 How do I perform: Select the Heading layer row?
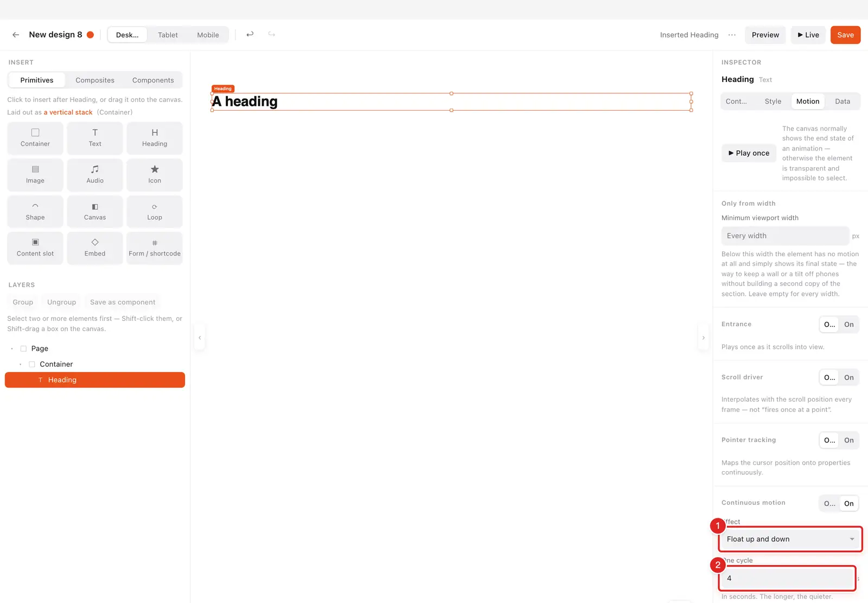[95, 380]
